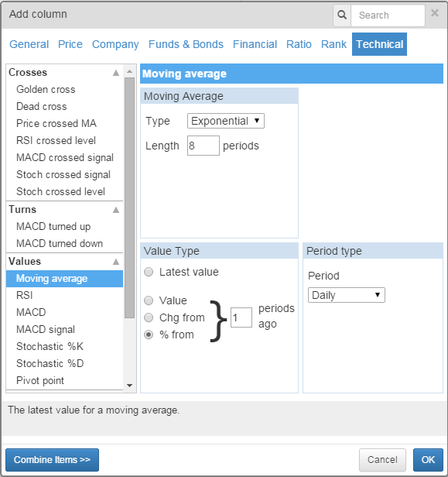Collapse the Values section triangle
The image size is (448, 477).
pyautogui.click(x=116, y=262)
